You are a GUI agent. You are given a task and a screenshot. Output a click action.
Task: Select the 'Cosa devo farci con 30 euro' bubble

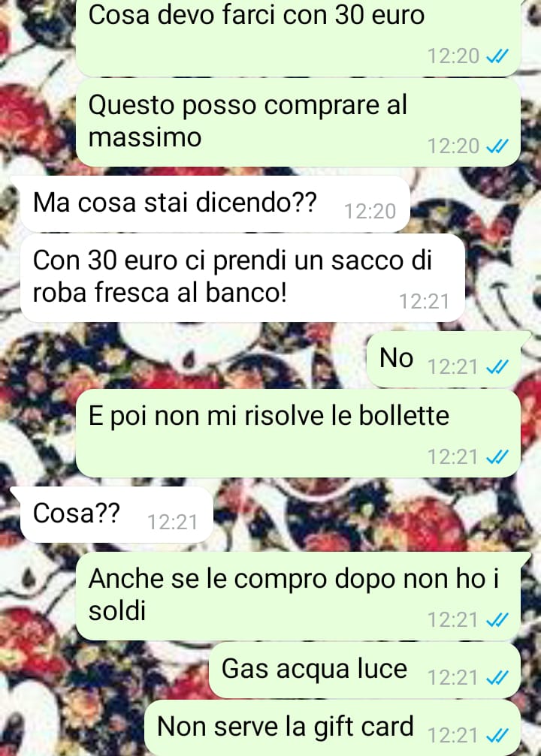click(298, 36)
